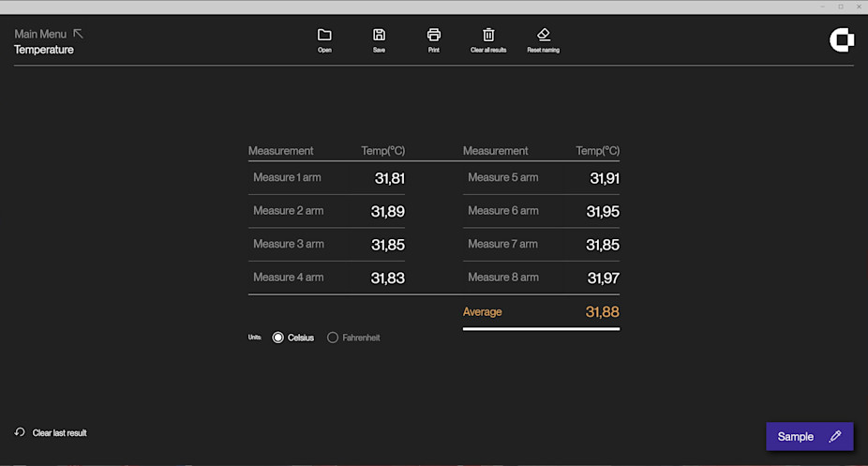Click the Reset naming eraser icon

[x=543, y=35]
